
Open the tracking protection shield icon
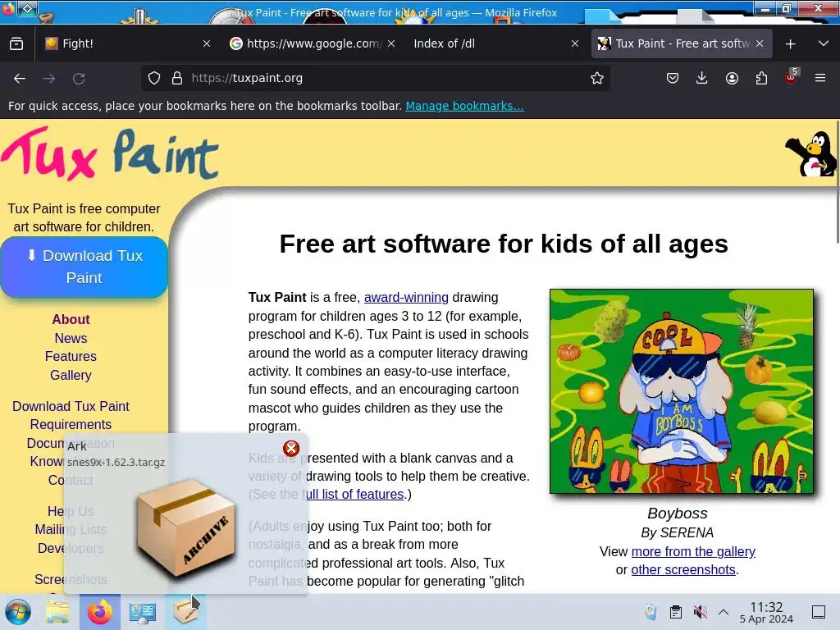coord(154,78)
